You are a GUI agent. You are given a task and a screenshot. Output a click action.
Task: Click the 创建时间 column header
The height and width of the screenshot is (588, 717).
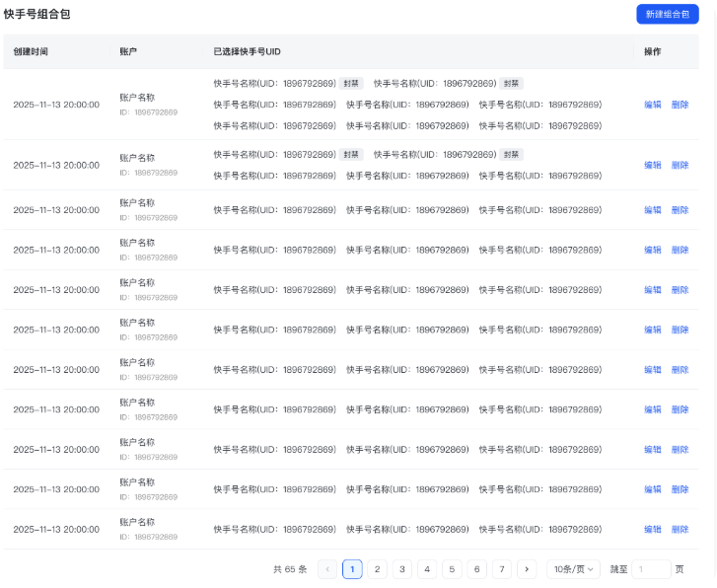(x=31, y=51)
